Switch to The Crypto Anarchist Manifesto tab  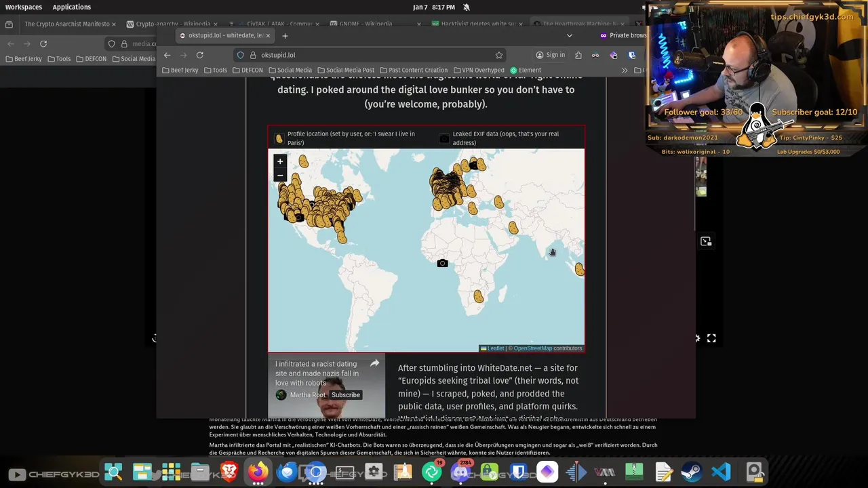(x=66, y=24)
